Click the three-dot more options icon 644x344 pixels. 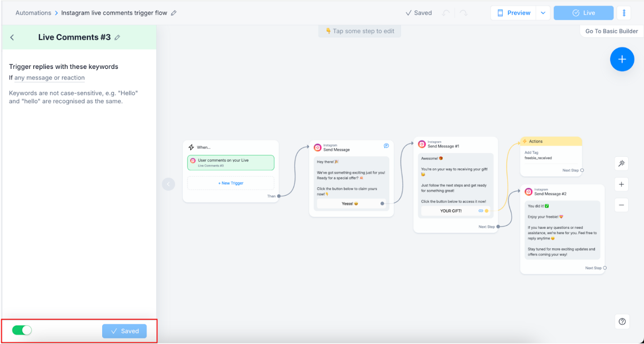pos(624,13)
